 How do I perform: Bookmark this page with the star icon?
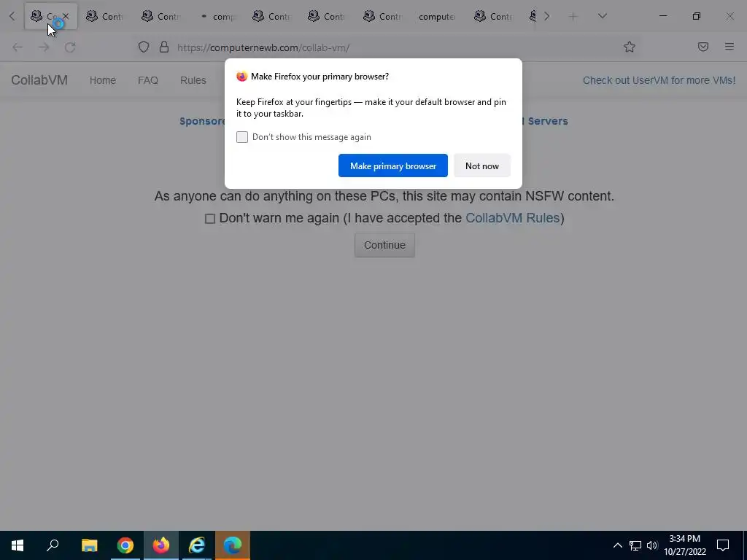(630, 47)
